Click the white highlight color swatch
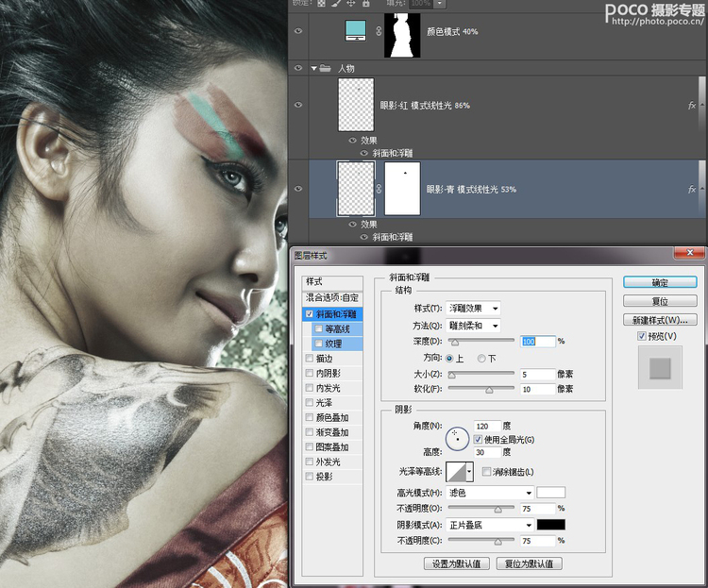This screenshot has width=708, height=588. tap(551, 493)
